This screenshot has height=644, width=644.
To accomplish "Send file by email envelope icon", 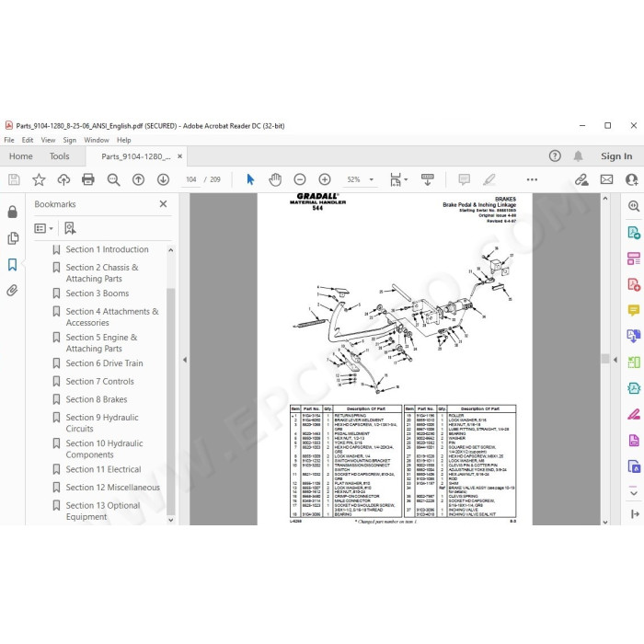I will (606, 179).
